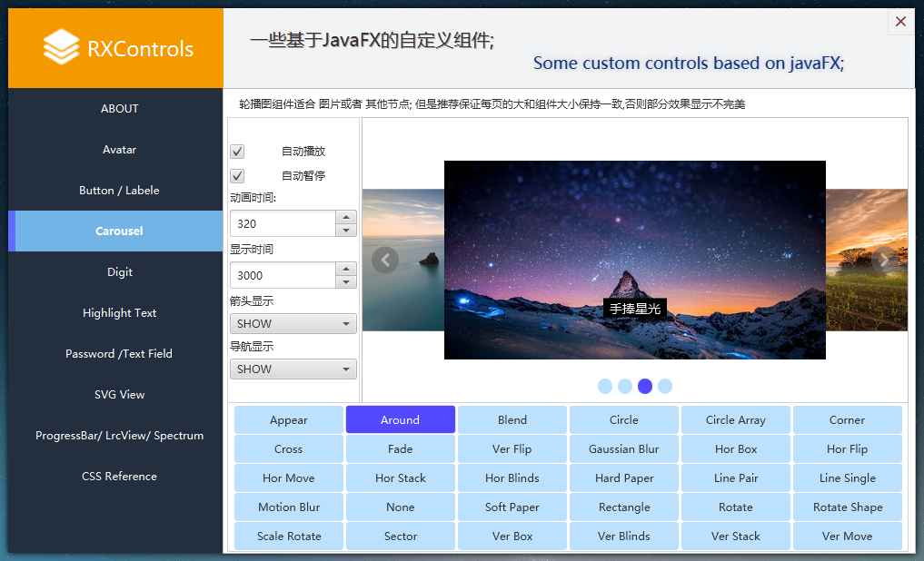This screenshot has width=924, height=561.
Task: Click the carousel next arrow
Action: coord(884,261)
